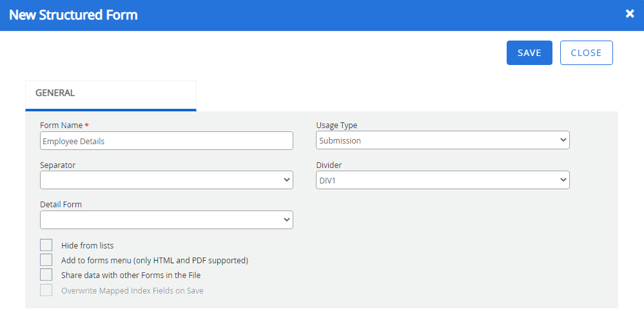
Task: Open the Usage Type dropdown
Action: pyautogui.click(x=442, y=140)
